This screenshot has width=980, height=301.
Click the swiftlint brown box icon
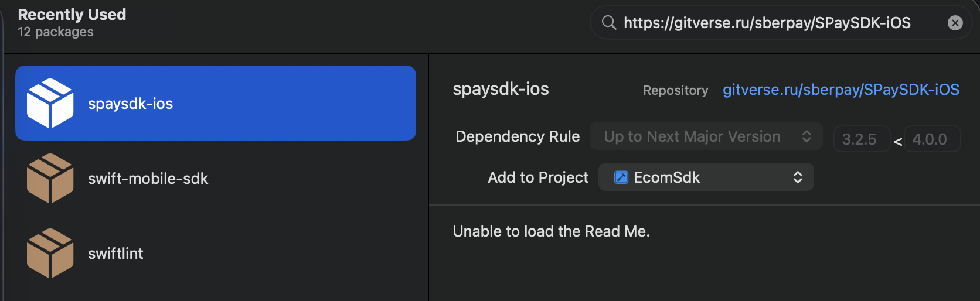50,253
